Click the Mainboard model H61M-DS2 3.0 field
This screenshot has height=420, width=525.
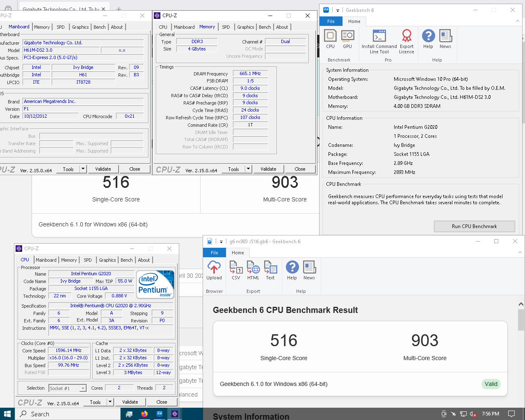coord(60,50)
